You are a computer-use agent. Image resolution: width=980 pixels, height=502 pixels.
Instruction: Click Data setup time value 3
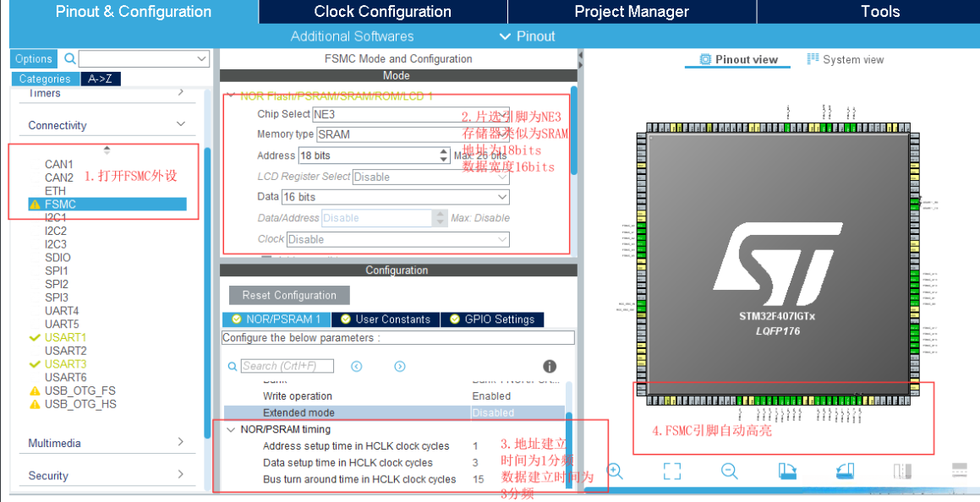pos(475,462)
